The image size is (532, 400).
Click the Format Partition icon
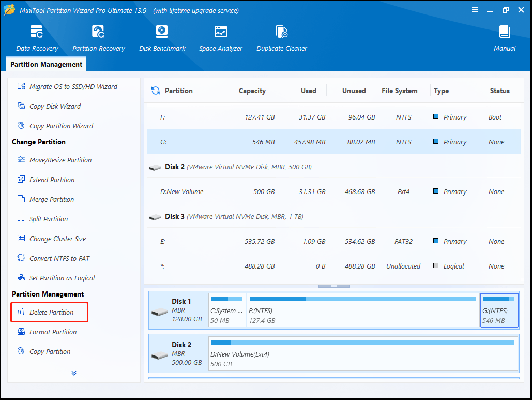21,331
